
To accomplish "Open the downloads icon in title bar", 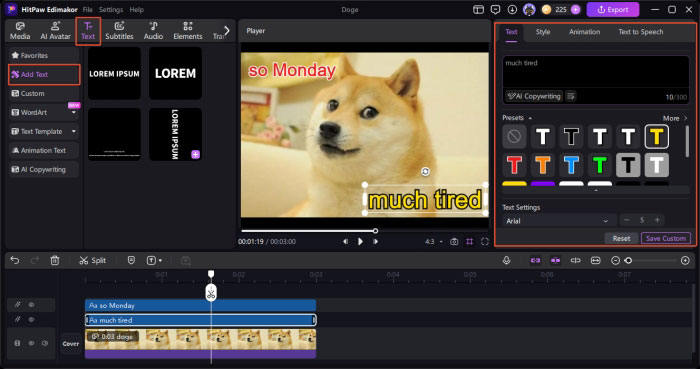I will click(512, 9).
